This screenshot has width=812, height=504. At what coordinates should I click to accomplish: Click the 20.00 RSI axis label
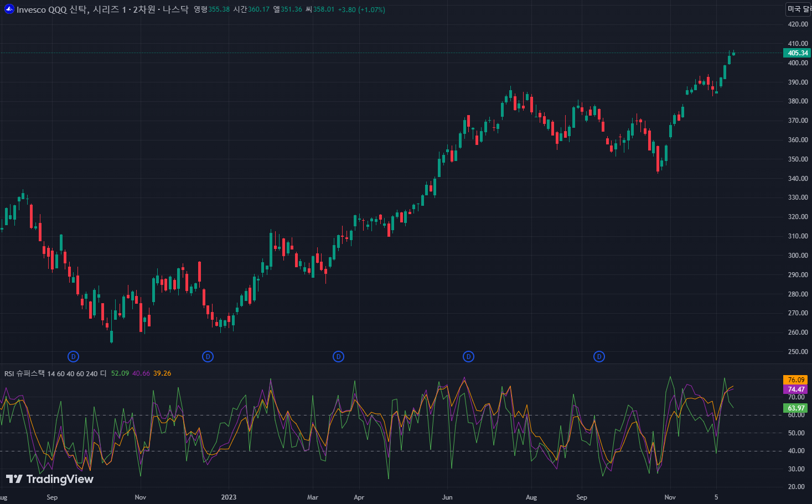[797, 487]
